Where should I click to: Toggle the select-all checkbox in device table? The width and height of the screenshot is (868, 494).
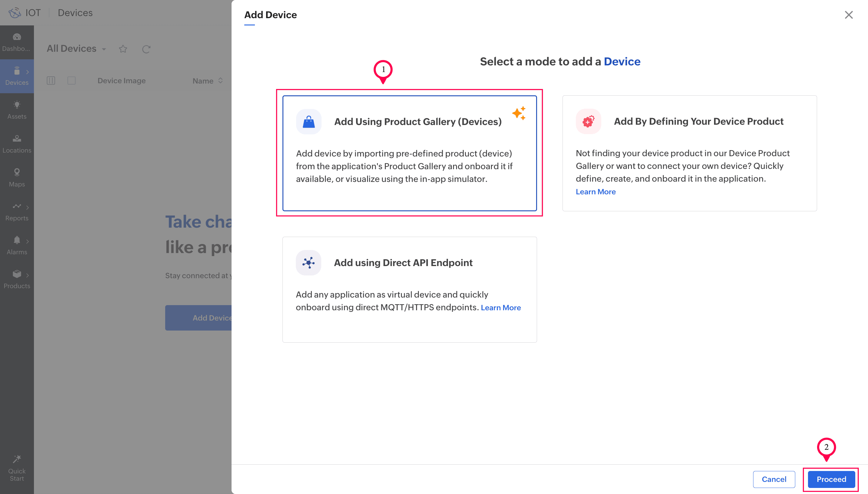coord(71,81)
